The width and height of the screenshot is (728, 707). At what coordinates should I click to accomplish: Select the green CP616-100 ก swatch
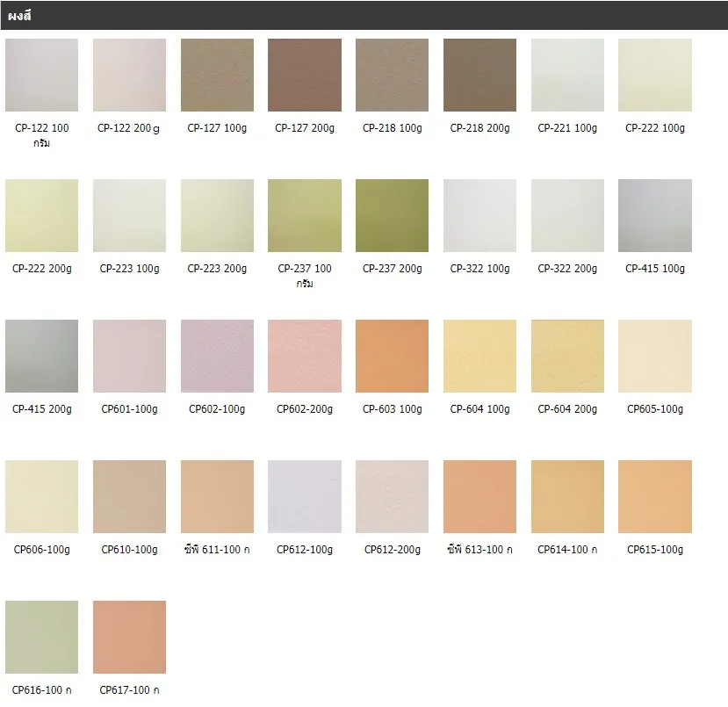42,638
